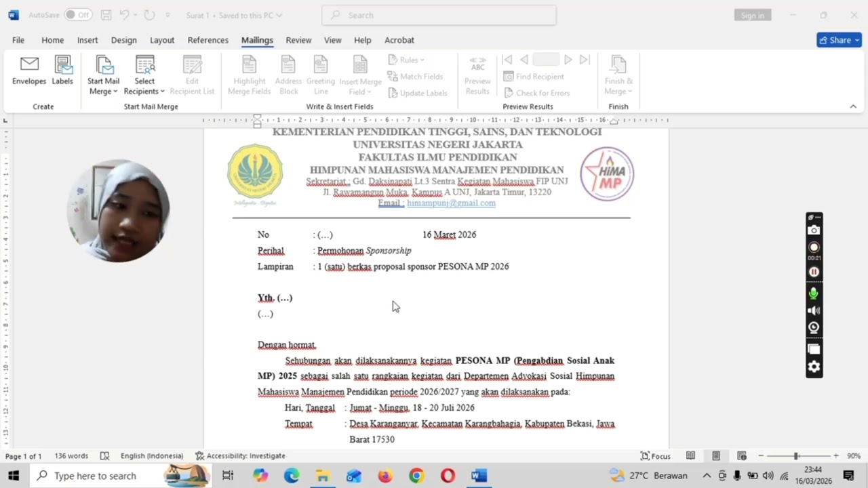This screenshot has height=488, width=868.
Task: Click Accessibility: Investigate
Action: tap(240, 456)
